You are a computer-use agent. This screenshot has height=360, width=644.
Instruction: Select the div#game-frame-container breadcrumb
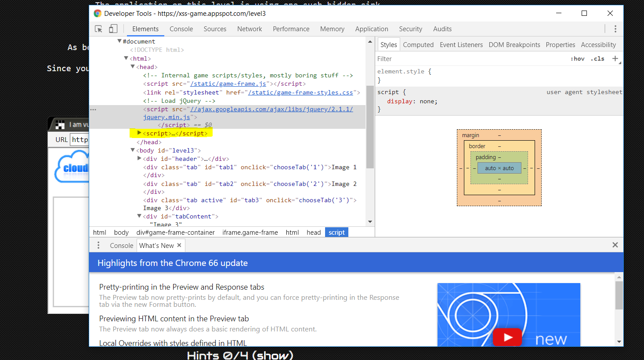pyautogui.click(x=175, y=233)
